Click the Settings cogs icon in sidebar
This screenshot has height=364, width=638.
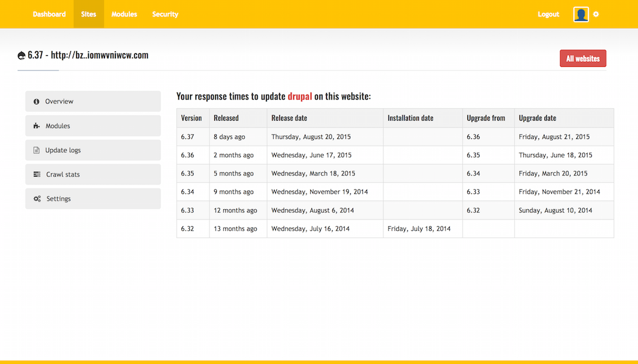click(37, 198)
